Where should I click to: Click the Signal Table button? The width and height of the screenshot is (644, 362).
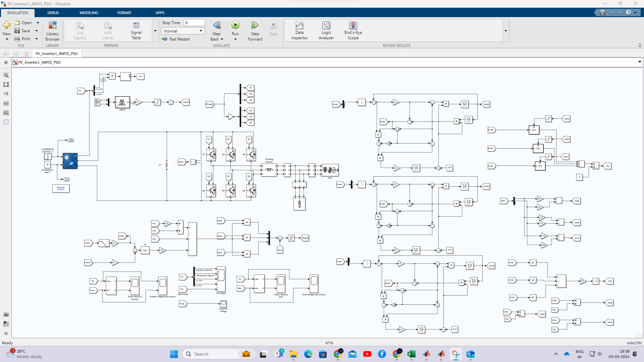[136, 30]
